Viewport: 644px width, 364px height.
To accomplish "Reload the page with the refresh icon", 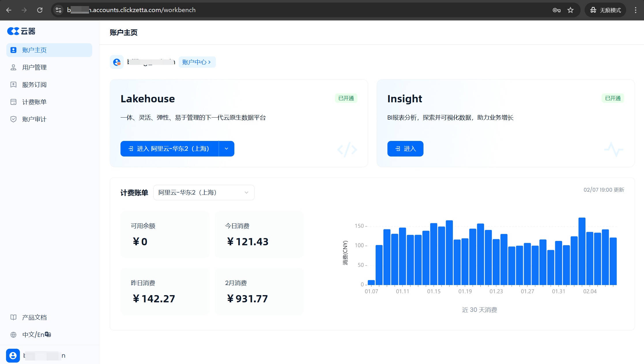I will point(40,10).
